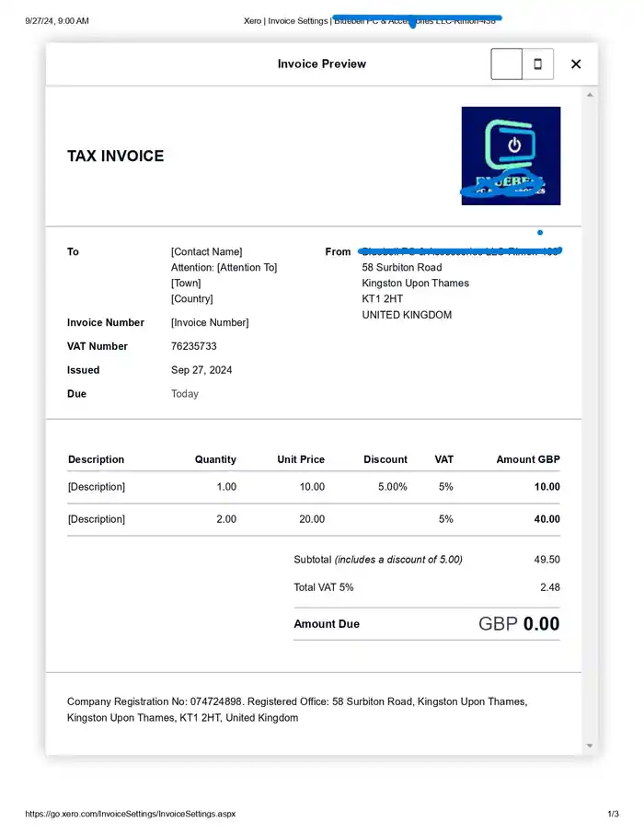This screenshot has width=644, height=834.
Task: Click the subtotal value 49.50
Action: (x=547, y=560)
